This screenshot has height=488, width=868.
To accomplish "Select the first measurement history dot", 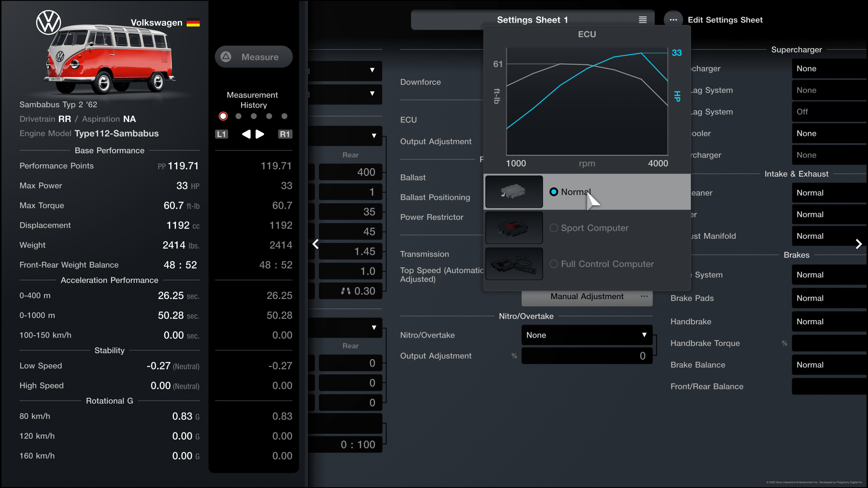I will (223, 116).
